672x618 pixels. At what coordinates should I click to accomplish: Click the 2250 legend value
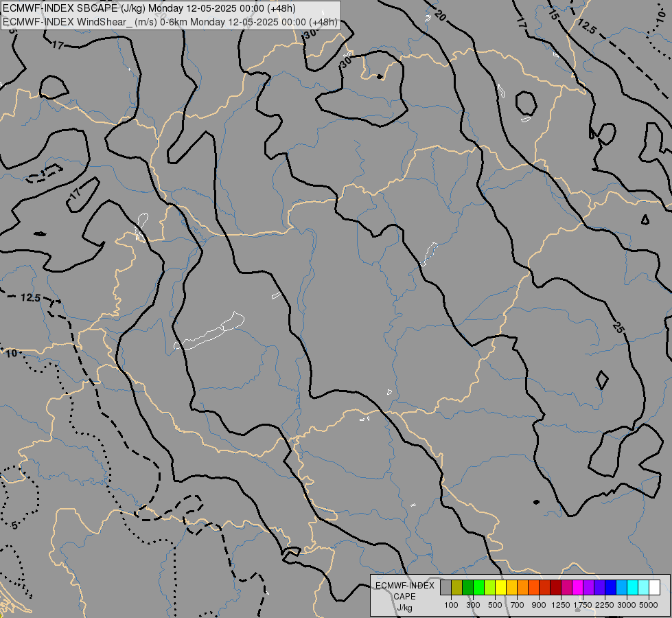[x=604, y=605]
